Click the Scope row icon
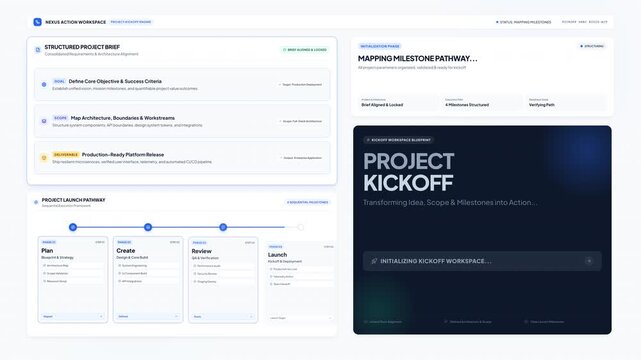The height and width of the screenshot is (360, 641). 44,121
